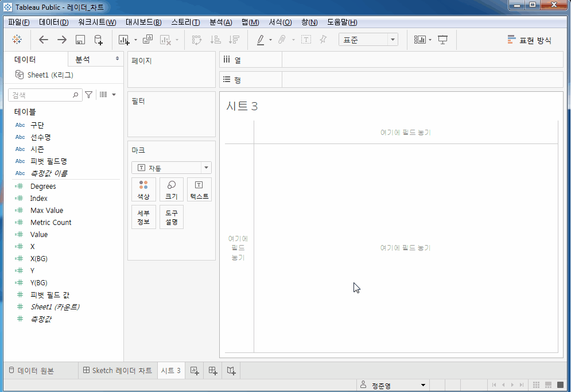This screenshot has width=571, height=392.
Task: Select the Sheet1 (카운트) measure
Action: (55, 306)
